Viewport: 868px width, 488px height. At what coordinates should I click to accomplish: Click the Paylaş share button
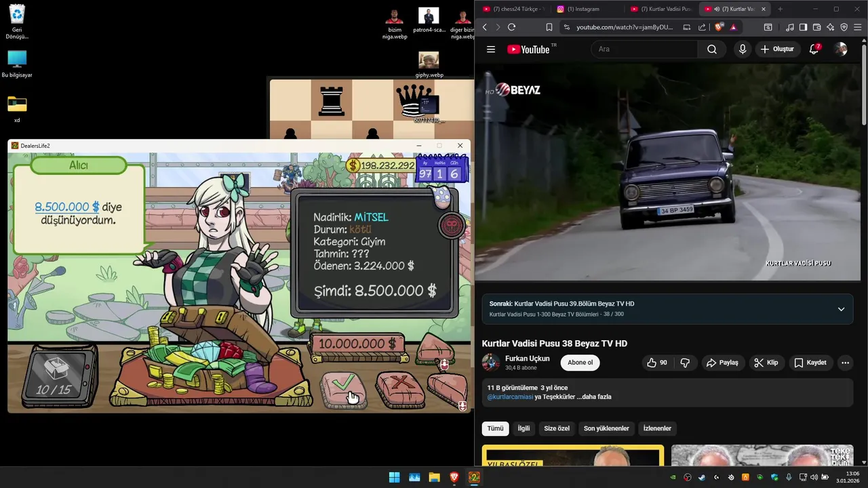(722, 363)
